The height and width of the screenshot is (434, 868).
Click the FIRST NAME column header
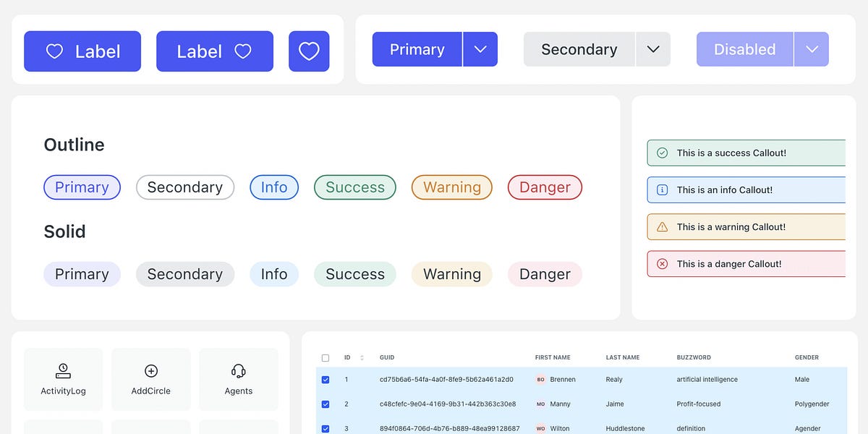click(x=553, y=357)
